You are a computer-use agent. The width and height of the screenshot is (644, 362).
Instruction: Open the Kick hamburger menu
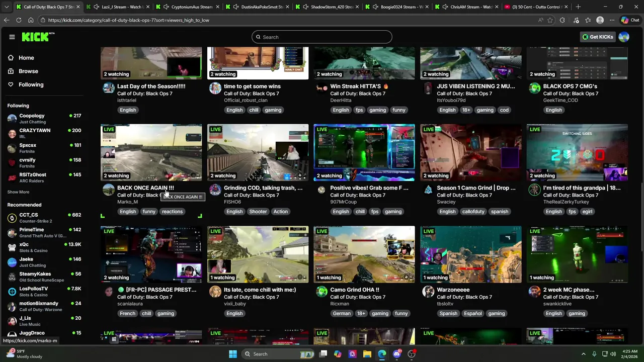[x=12, y=37]
